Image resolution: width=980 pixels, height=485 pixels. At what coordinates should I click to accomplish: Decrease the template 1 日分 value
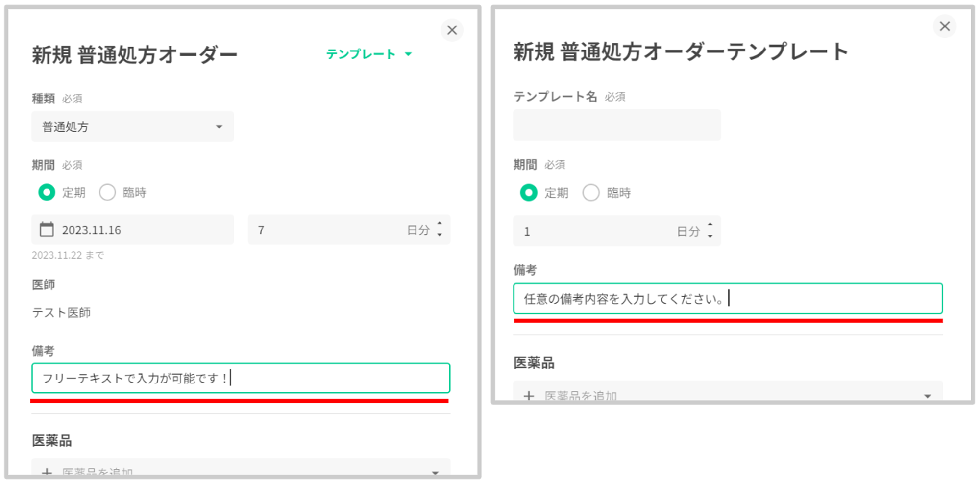tap(710, 237)
